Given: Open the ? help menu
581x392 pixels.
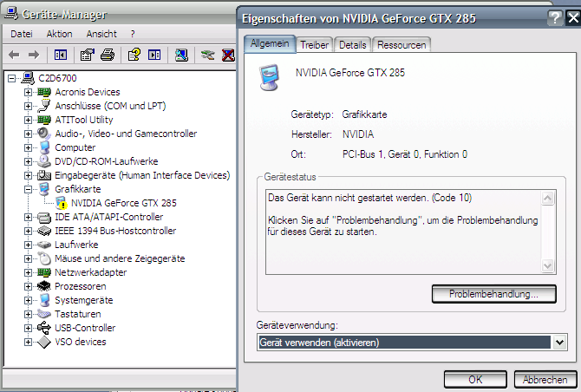Looking at the screenshot, I should 133,34.
